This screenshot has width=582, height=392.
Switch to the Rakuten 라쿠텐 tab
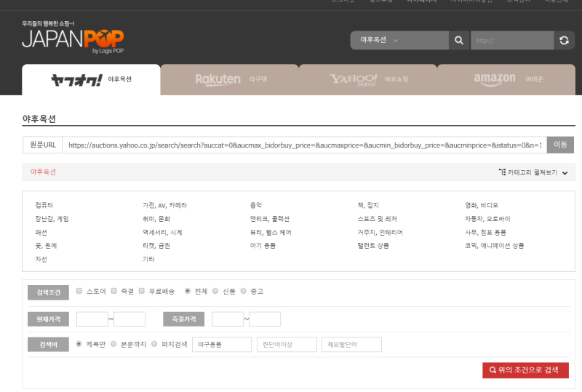click(229, 79)
